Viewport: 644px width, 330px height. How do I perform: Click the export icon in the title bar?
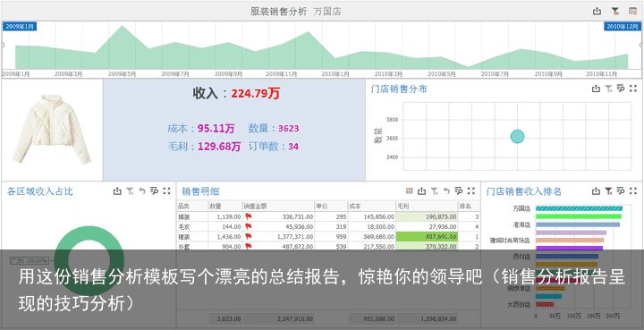click(x=597, y=12)
